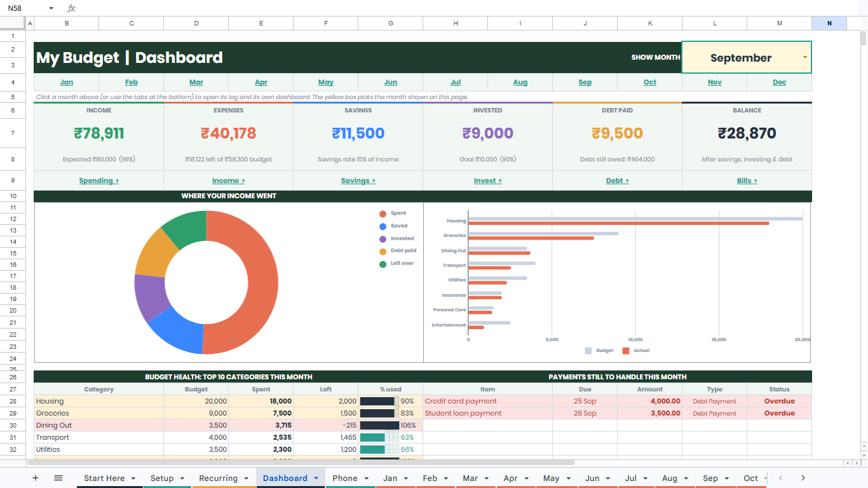Open Dashboard tab menu arrow
Viewport: 868px width, 488px height.
[316, 478]
